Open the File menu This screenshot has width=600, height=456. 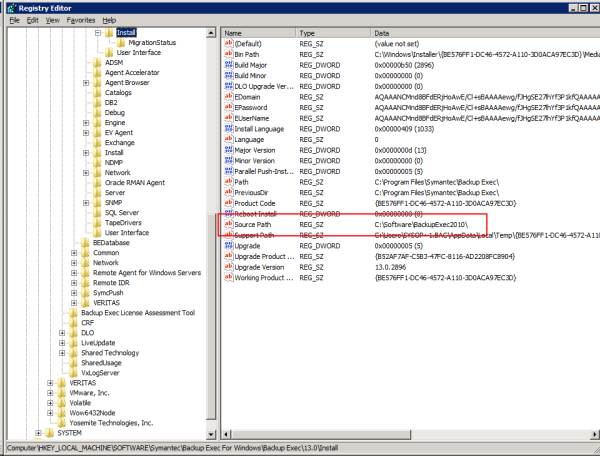[14, 20]
